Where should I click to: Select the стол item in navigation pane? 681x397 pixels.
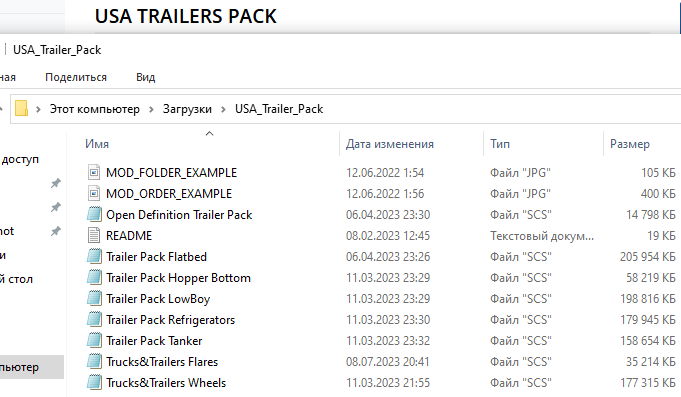[16, 279]
